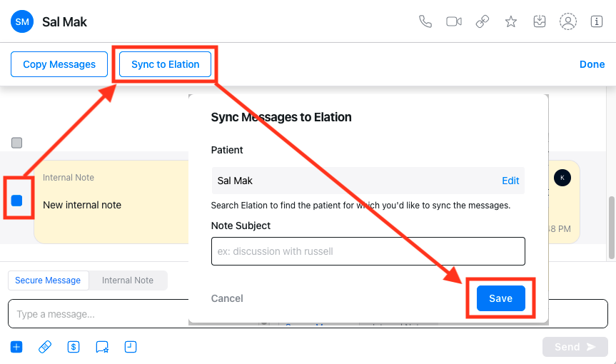
Task: Cancel the Sync Messages dialog
Action: coord(227,298)
